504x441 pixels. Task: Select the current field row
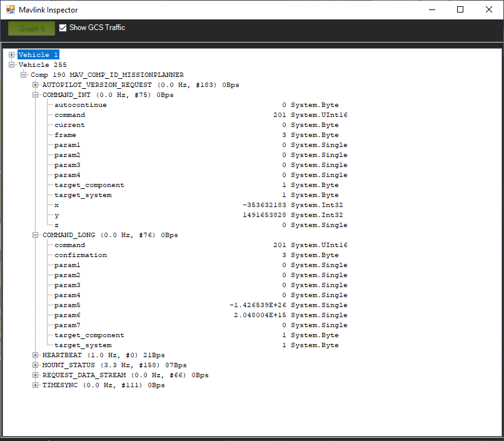click(x=196, y=124)
